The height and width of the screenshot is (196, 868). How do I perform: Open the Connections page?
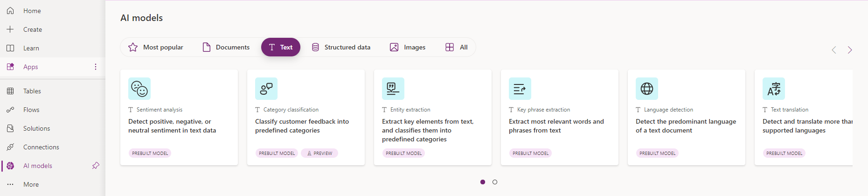coord(41,147)
